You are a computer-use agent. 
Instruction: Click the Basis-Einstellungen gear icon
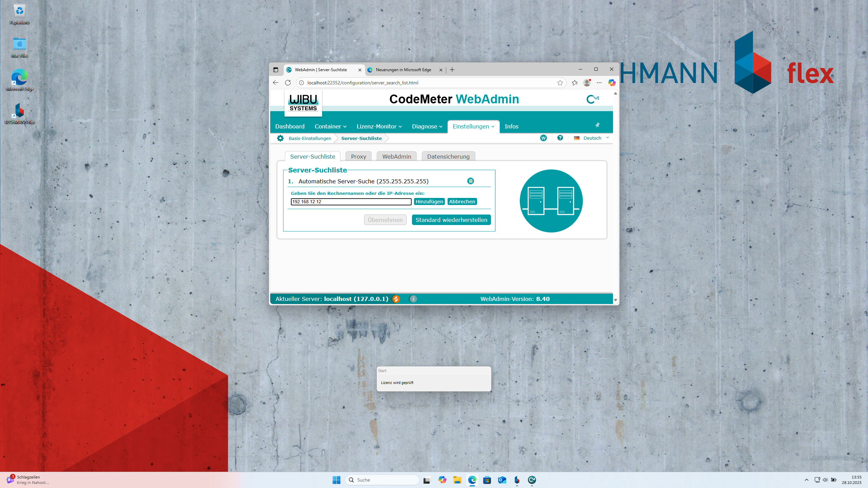tap(280, 138)
